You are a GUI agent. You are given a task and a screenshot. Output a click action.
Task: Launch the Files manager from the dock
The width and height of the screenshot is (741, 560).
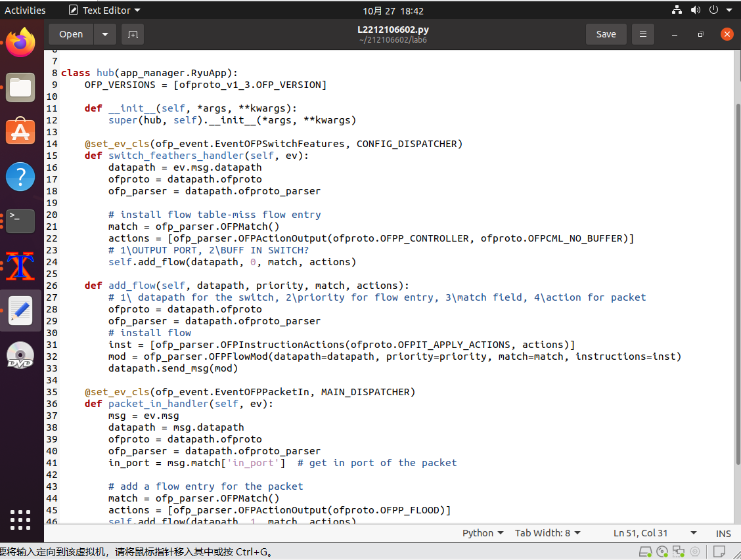20,87
